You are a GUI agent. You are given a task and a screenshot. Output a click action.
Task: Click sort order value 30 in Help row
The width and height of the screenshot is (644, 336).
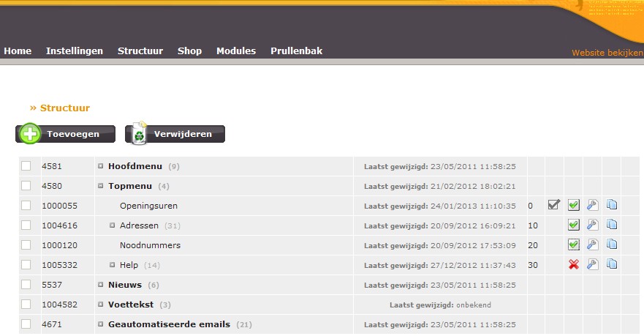click(x=533, y=265)
